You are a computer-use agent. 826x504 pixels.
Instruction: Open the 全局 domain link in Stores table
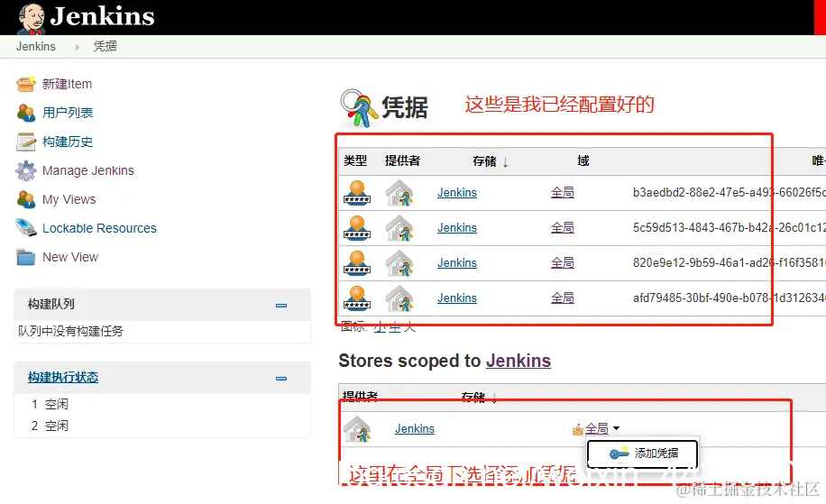click(597, 428)
